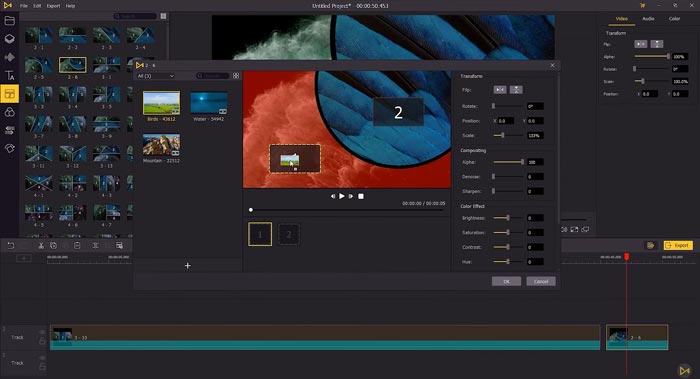Open the Edit menu
Image resolution: width=700 pixels, height=379 pixels.
(37, 6)
